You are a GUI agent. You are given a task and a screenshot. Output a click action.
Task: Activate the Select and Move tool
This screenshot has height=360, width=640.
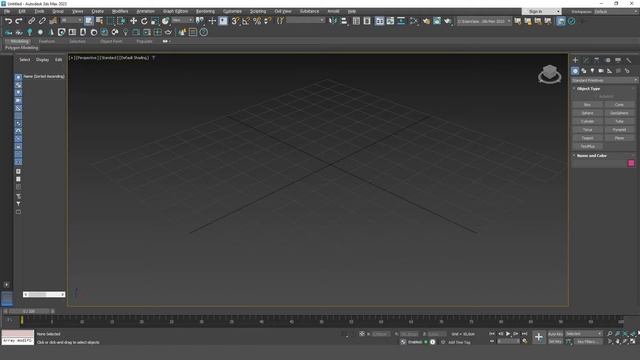pos(133,21)
